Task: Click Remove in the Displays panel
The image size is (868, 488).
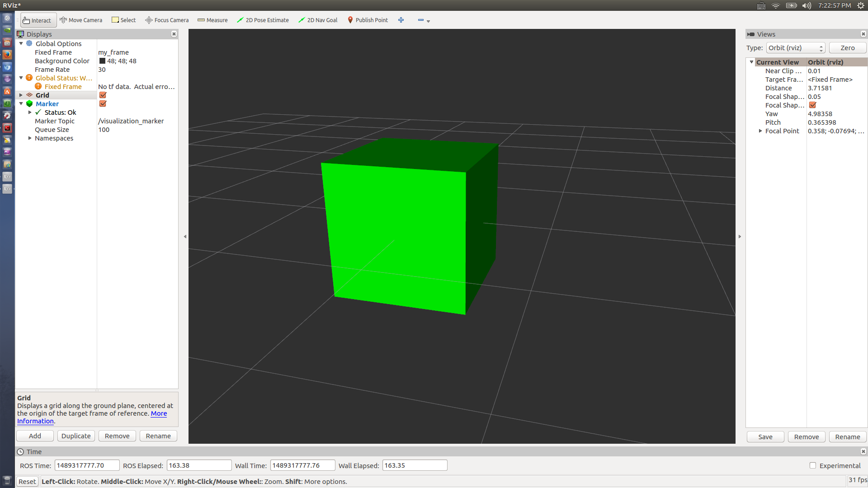Action: click(117, 436)
